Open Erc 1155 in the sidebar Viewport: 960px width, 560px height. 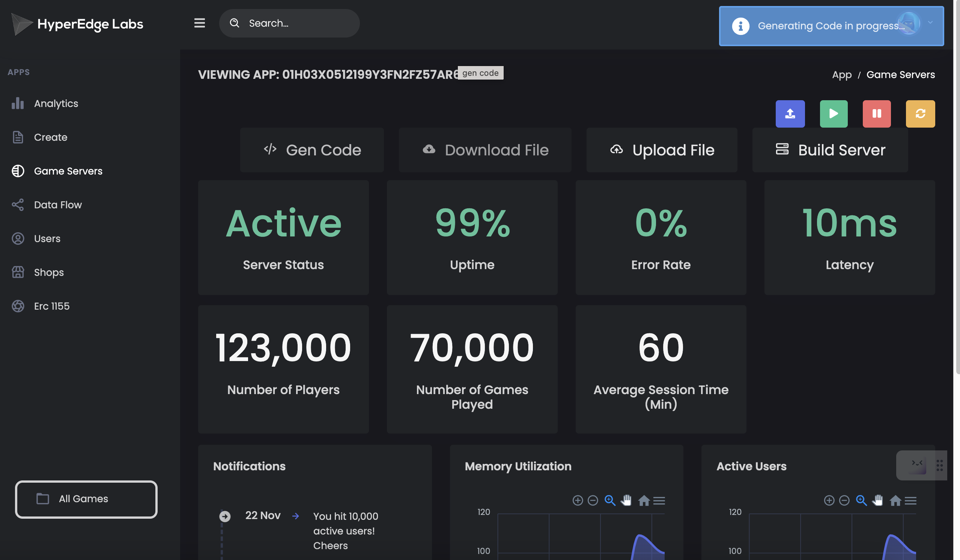click(x=52, y=306)
